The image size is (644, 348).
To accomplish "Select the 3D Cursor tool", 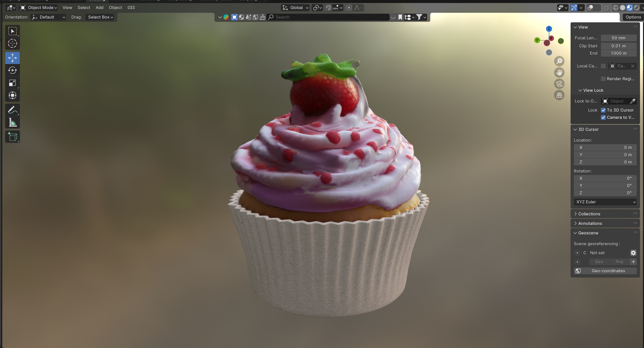I will click(x=12, y=44).
